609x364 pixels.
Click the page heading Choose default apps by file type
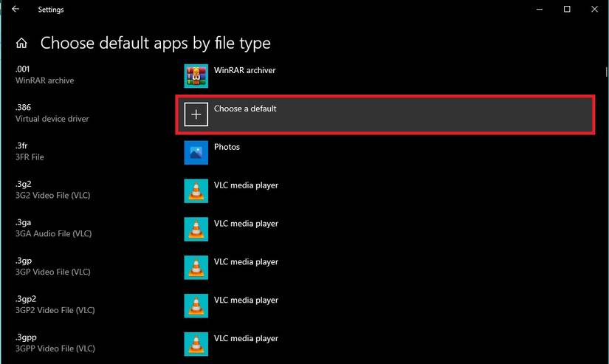pos(155,43)
